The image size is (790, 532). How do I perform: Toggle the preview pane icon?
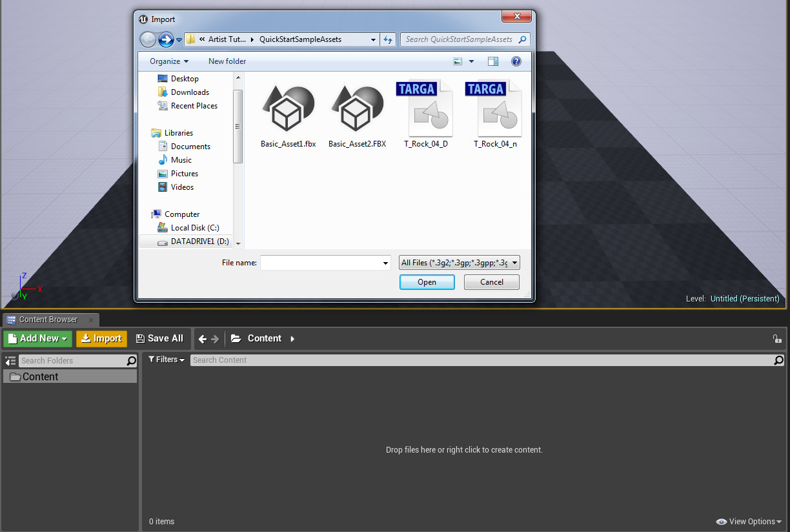493,61
